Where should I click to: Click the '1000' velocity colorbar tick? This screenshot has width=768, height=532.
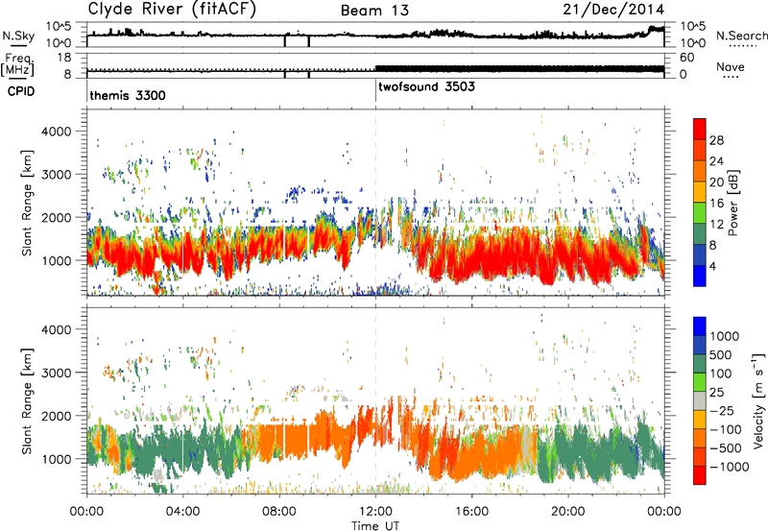725,336
